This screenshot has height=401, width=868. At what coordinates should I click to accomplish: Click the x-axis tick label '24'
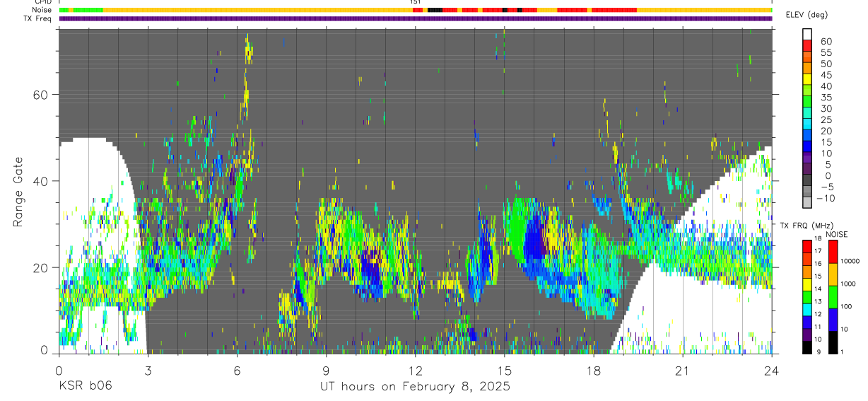click(772, 370)
